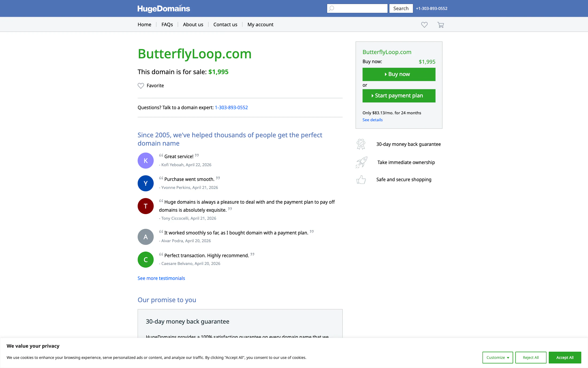The width and height of the screenshot is (588, 368).
Task: Click the $1,995 price after 'This domain is for sale:'
Action: (218, 72)
